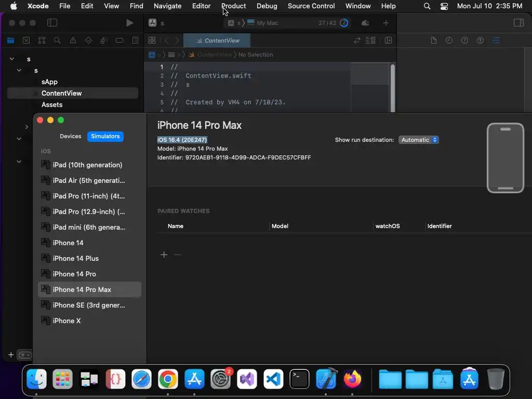Select sApp file in navigator
The image size is (532, 399).
pyautogui.click(x=49, y=82)
